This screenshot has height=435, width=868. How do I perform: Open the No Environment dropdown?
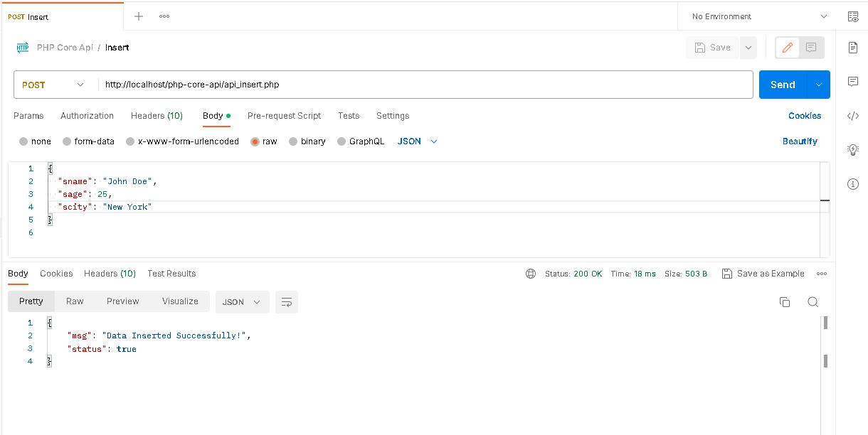tap(760, 16)
